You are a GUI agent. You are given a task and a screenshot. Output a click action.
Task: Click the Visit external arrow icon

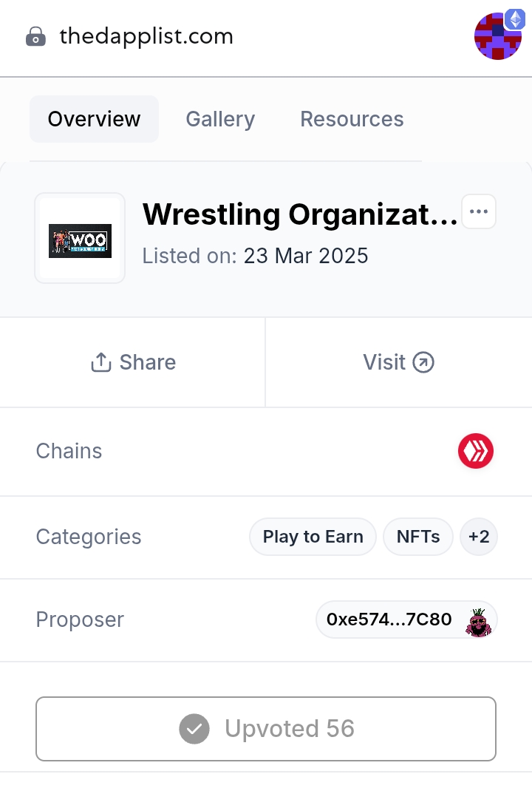point(423,362)
